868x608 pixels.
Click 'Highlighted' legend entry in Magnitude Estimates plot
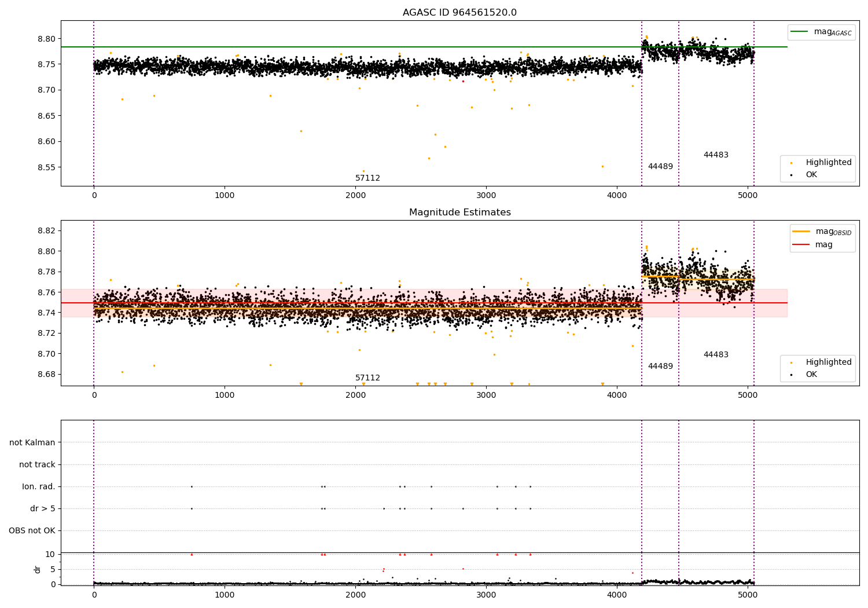click(818, 362)
